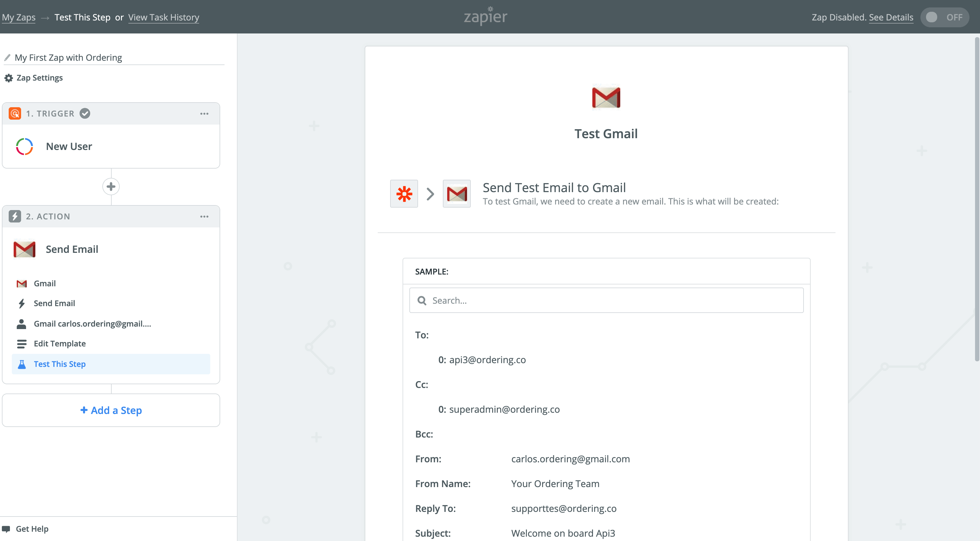Click the sample Search input field

606,300
